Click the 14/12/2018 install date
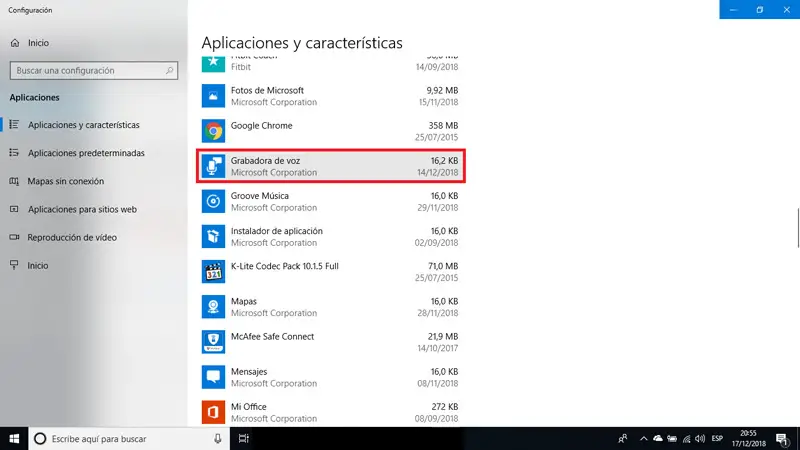The height and width of the screenshot is (450, 800). pyautogui.click(x=438, y=172)
